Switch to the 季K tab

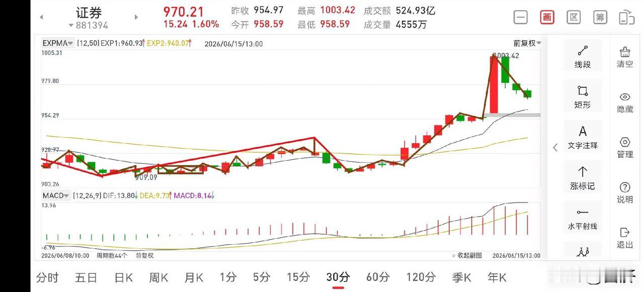[461, 277]
